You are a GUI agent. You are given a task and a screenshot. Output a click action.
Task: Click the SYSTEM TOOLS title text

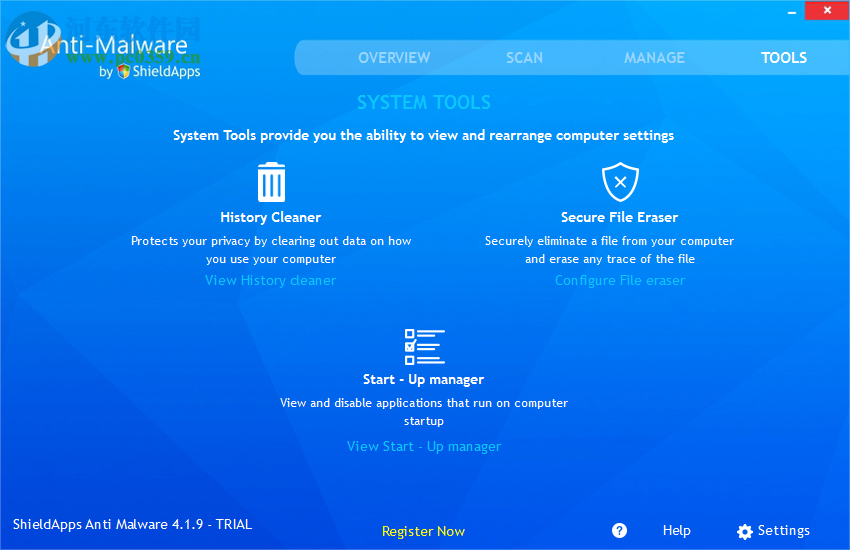[x=424, y=102]
